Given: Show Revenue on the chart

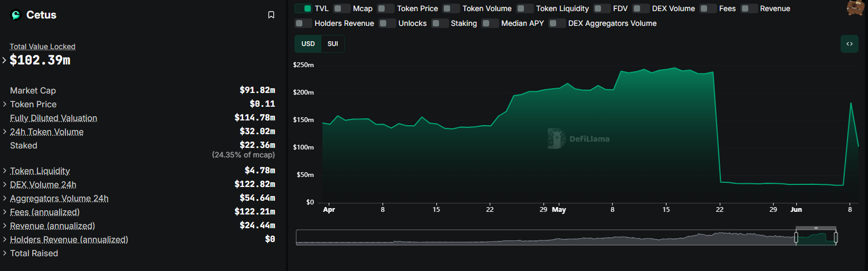Looking at the screenshot, I should 749,8.
